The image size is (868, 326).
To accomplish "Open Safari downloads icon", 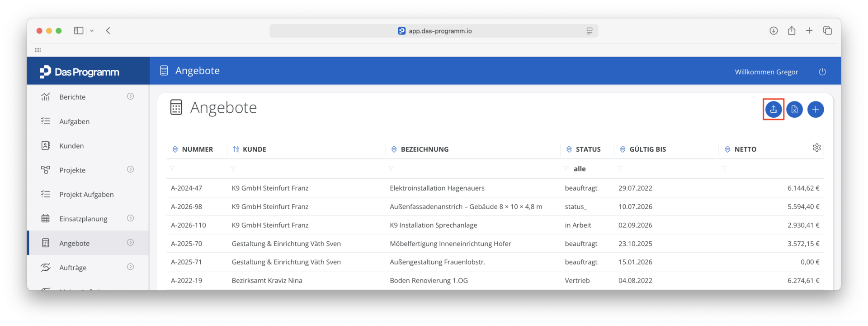I will [x=774, y=30].
